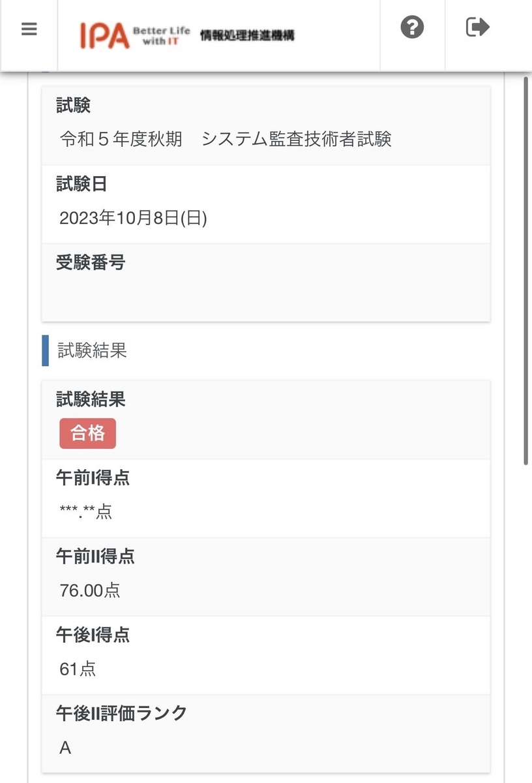Click the page's vertical scrollbar

(525, 271)
